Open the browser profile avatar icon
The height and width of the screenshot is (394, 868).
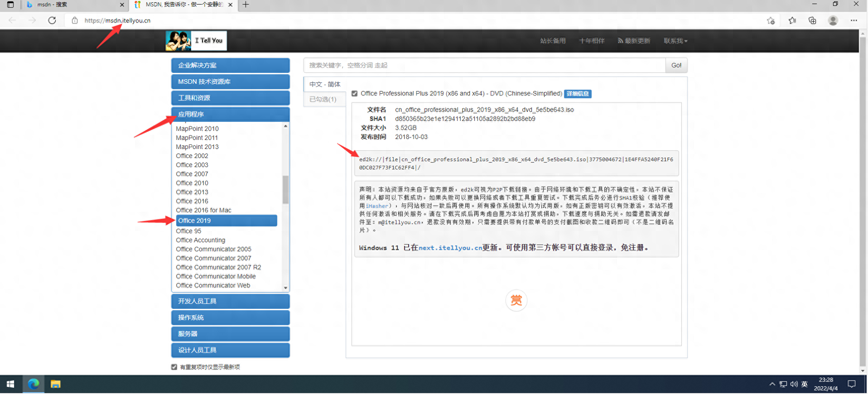pyautogui.click(x=833, y=20)
